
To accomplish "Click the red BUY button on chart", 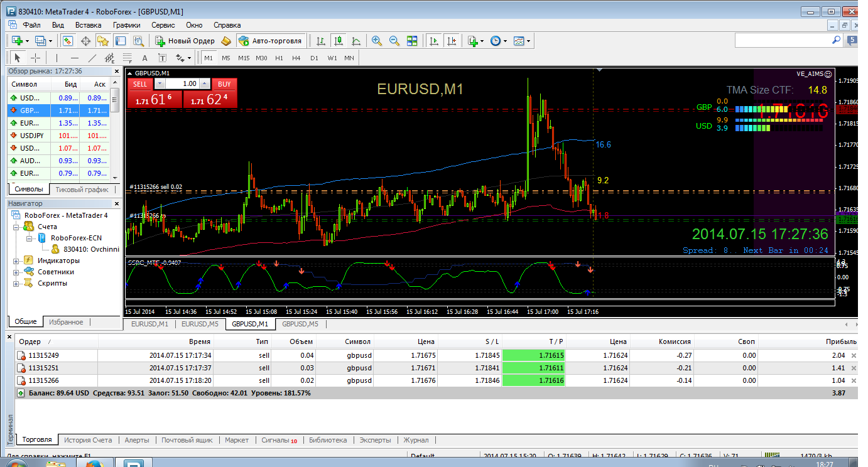I will click(224, 83).
